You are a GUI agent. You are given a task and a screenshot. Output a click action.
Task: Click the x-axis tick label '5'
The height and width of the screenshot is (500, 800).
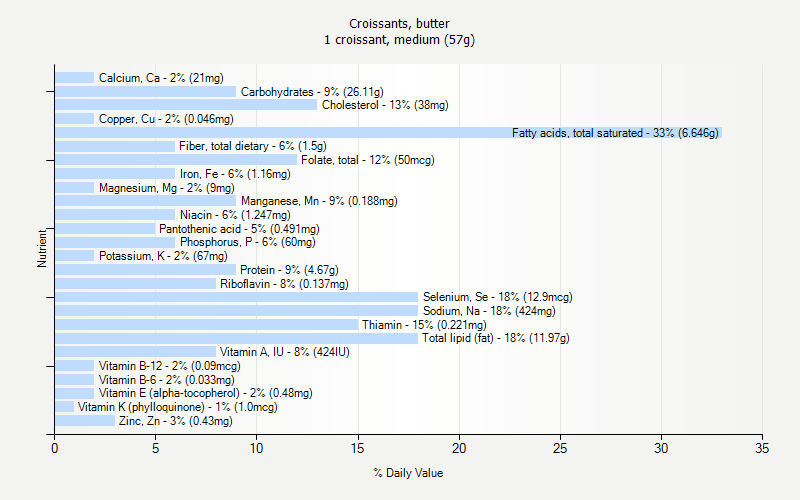(x=156, y=448)
